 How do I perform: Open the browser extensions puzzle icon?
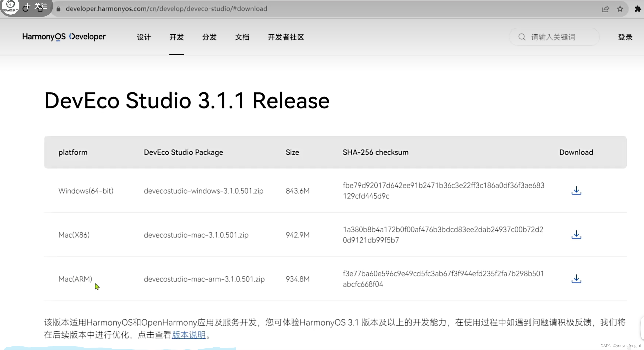[x=638, y=9]
